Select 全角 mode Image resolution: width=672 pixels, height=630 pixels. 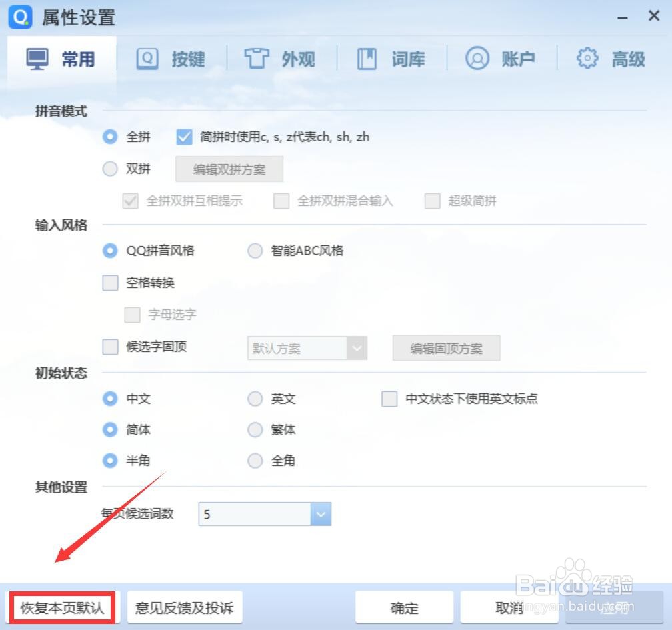pos(255,461)
